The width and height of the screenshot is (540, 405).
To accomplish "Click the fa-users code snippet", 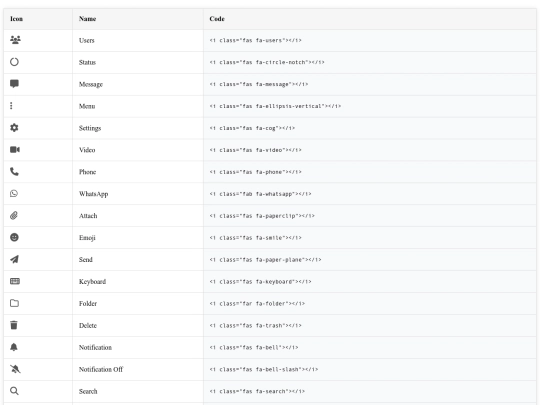I will (x=256, y=40).
